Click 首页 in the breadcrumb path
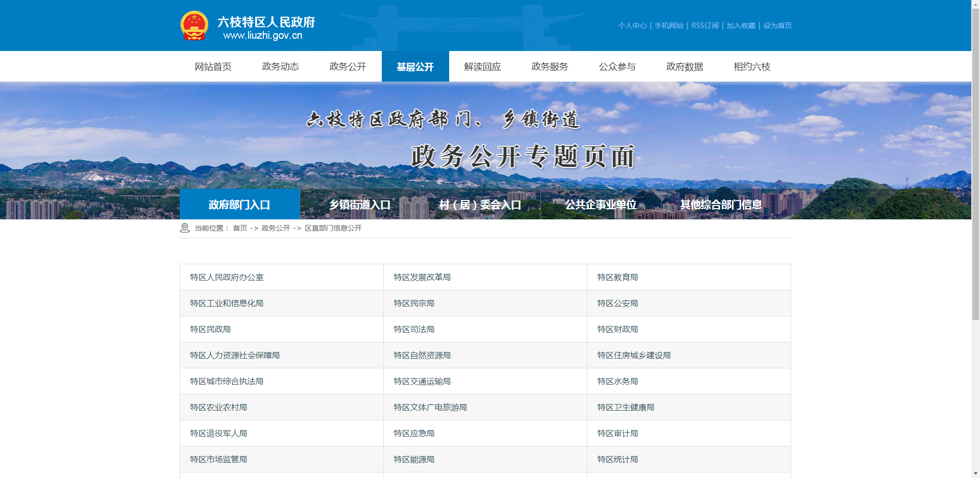Viewport: 980px width, 478px height. [x=240, y=228]
